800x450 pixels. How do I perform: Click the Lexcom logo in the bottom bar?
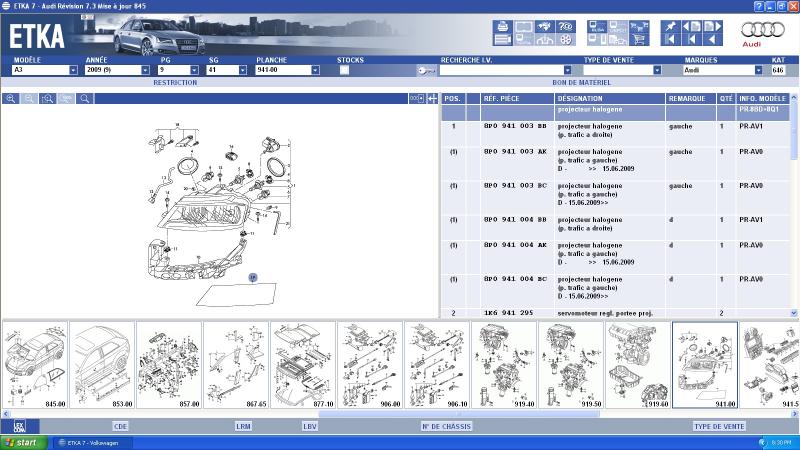click(19, 427)
